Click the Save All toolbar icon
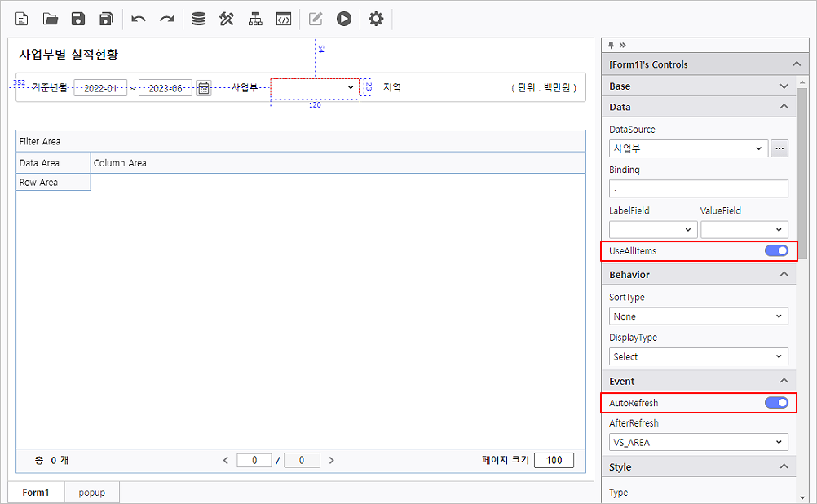 click(106, 19)
